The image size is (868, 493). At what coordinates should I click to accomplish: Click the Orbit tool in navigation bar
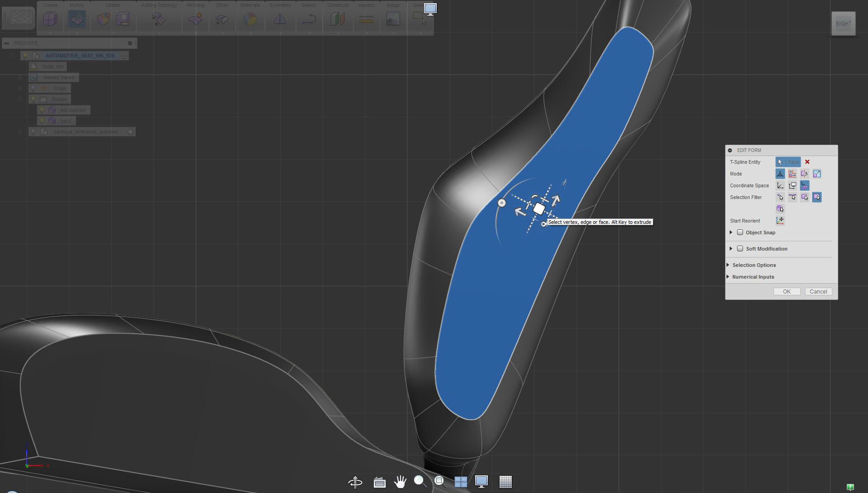click(355, 482)
